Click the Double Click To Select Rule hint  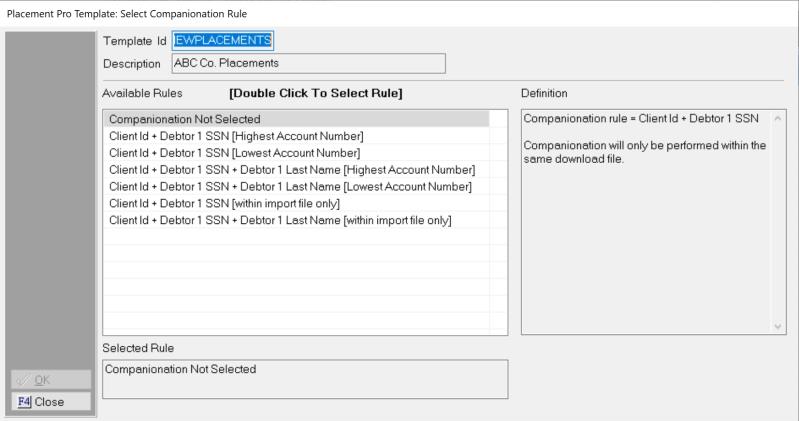pos(315,93)
